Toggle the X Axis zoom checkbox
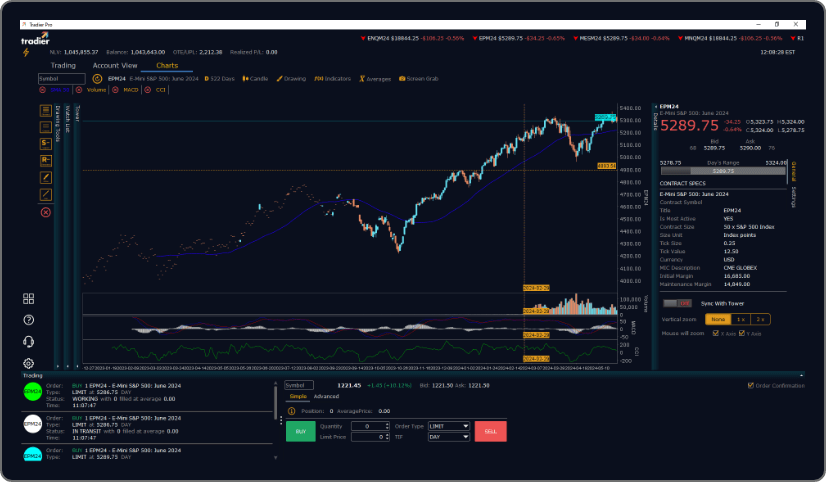This screenshot has width=826, height=482. pos(715,333)
